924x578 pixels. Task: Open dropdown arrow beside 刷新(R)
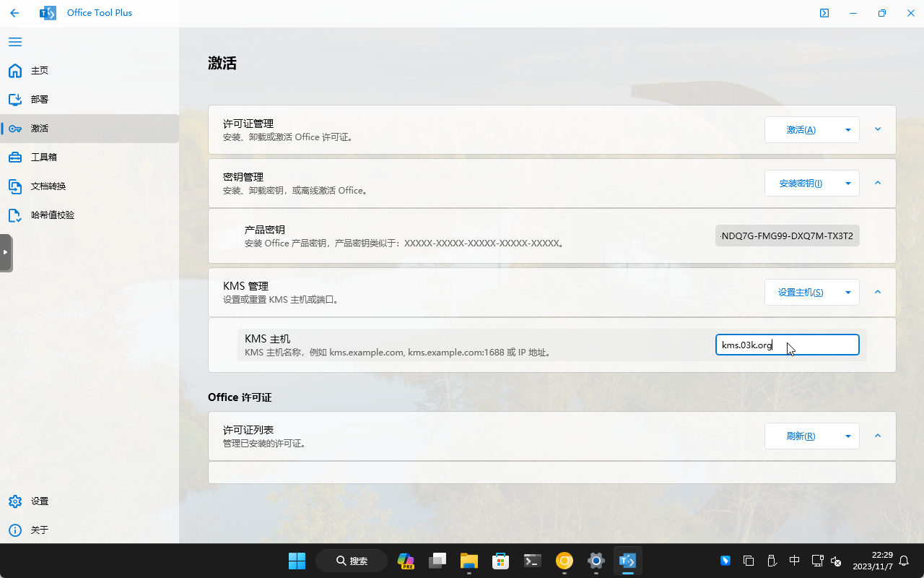(847, 436)
